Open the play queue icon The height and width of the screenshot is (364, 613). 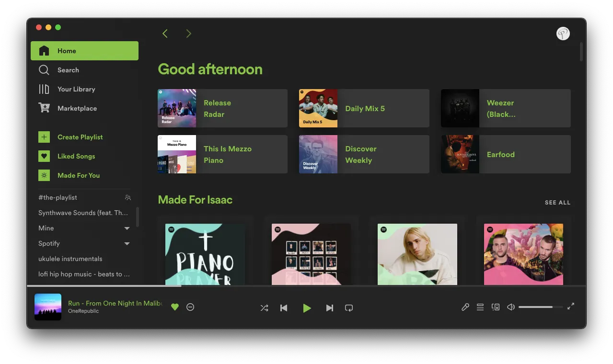[480, 307]
